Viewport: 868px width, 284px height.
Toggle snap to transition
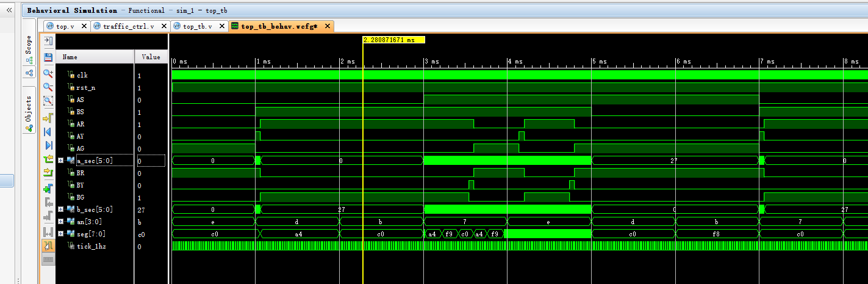pyautogui.click(x=48, y=246)
